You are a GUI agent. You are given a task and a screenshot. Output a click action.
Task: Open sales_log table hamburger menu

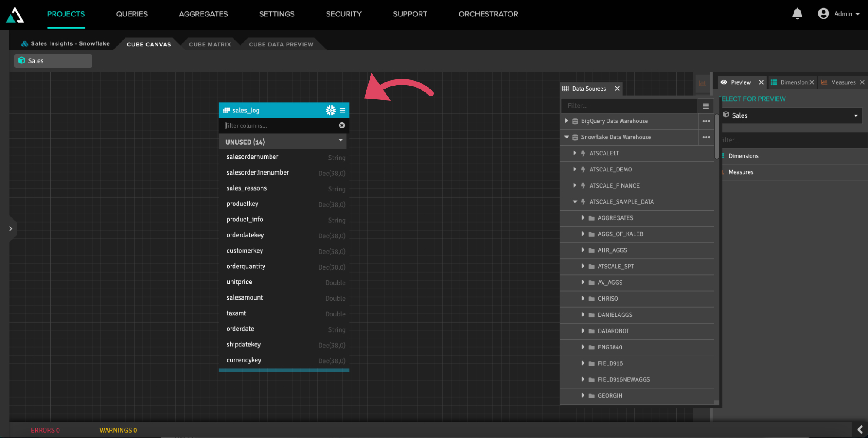click(x=343, y=110)
